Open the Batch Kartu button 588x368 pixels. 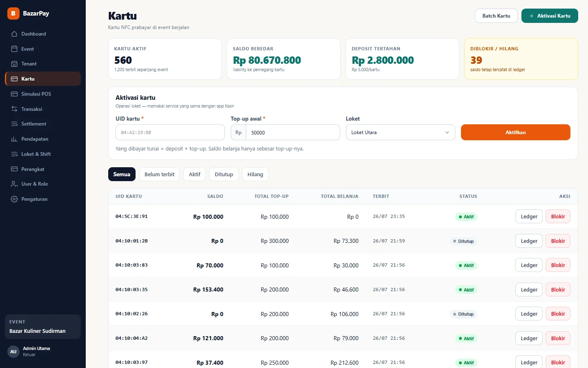coord(496,16)
